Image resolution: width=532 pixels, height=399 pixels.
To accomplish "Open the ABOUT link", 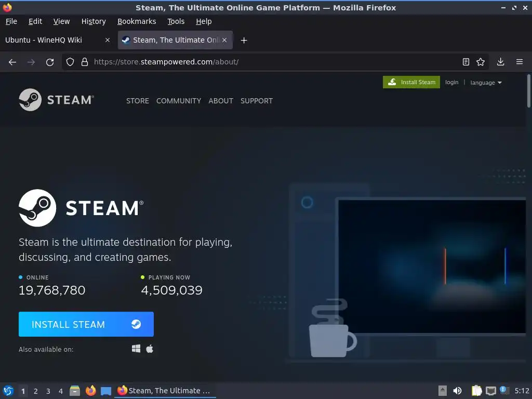I will 220,101.
